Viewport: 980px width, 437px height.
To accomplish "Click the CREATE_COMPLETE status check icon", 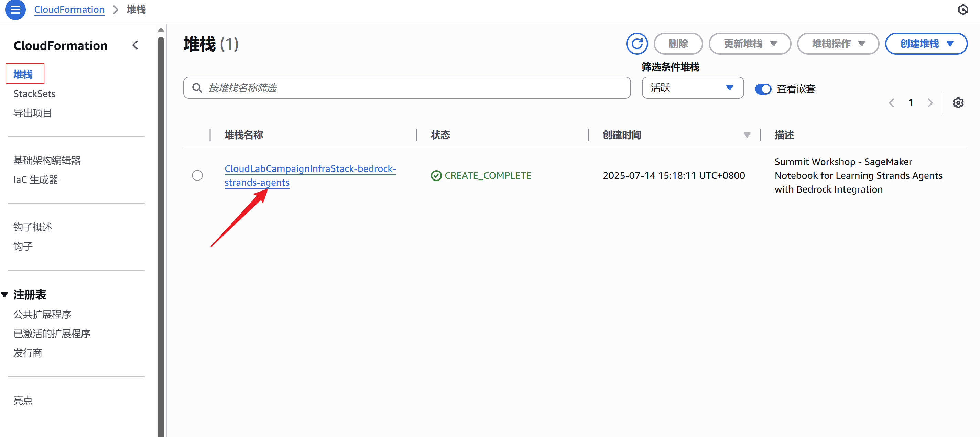I will (436, 175).
